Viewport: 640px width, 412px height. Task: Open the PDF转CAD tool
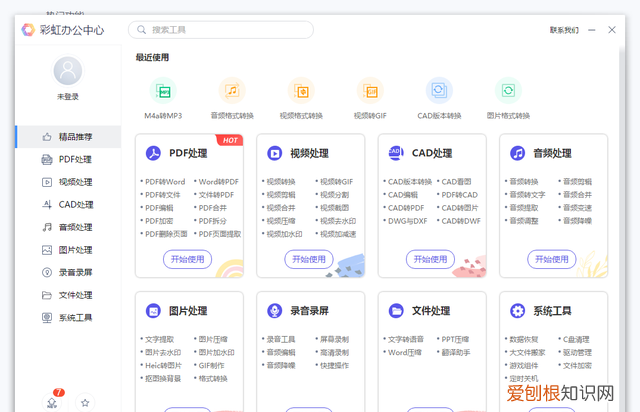coord(460,195)
